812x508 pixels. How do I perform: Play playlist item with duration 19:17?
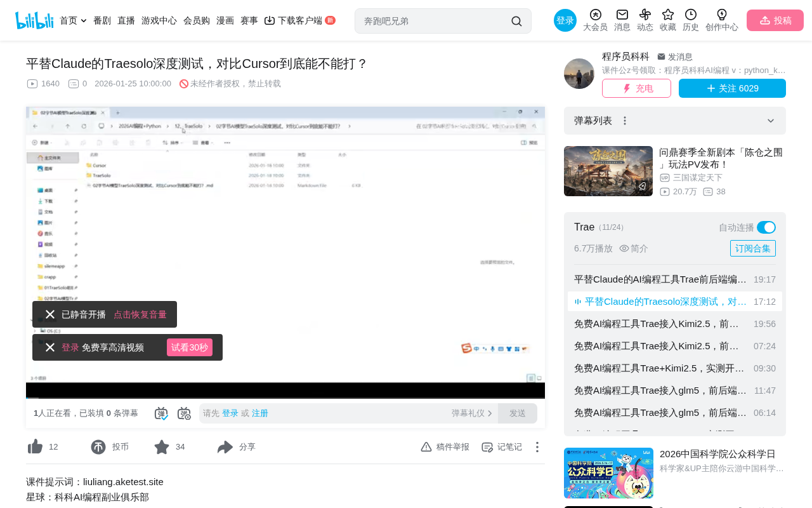click(x=675, y=279)
